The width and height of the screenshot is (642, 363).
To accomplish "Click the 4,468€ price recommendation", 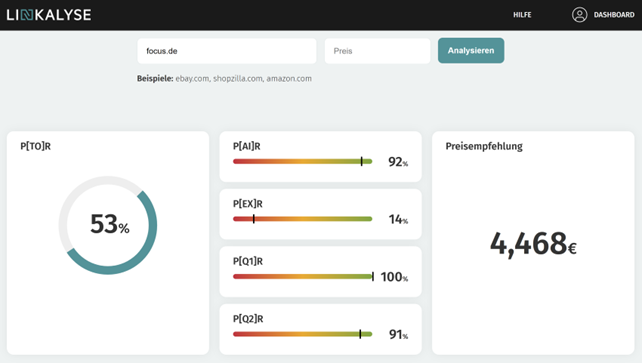I will tap(533, 244).
